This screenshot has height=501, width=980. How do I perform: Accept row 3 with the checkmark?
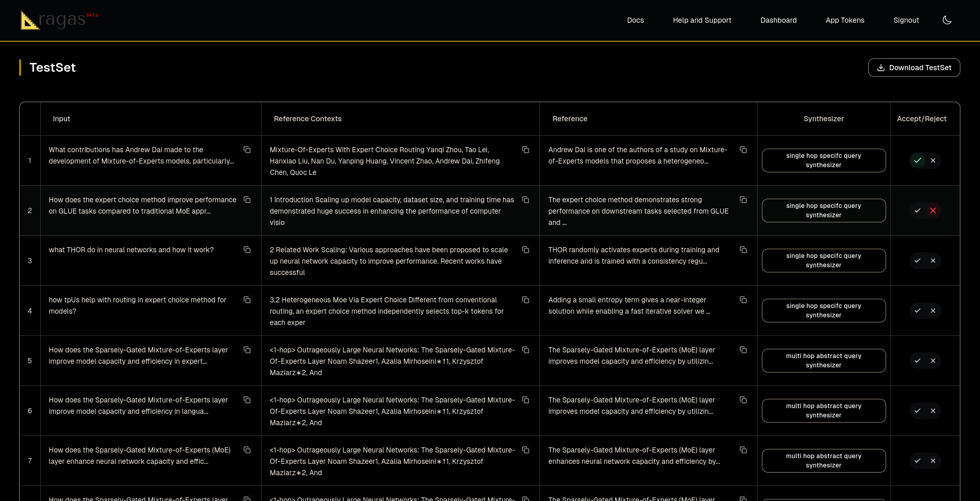click(918, 261)
